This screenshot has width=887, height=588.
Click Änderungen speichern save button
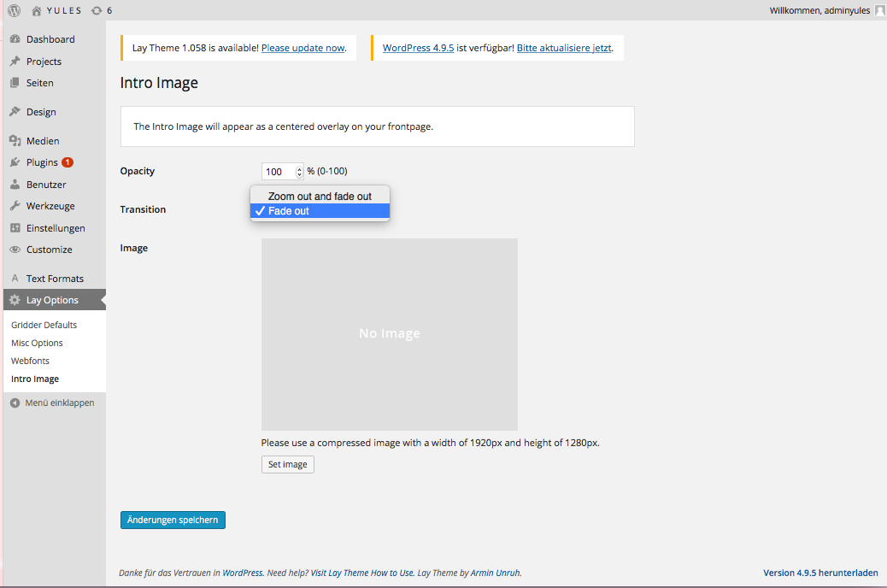(x=173, y=520)
